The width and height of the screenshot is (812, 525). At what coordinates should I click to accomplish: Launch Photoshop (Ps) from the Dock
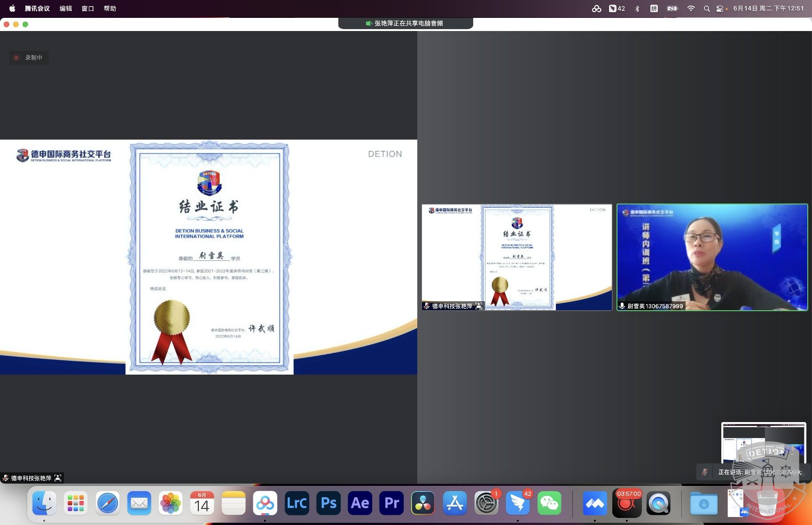328,503
